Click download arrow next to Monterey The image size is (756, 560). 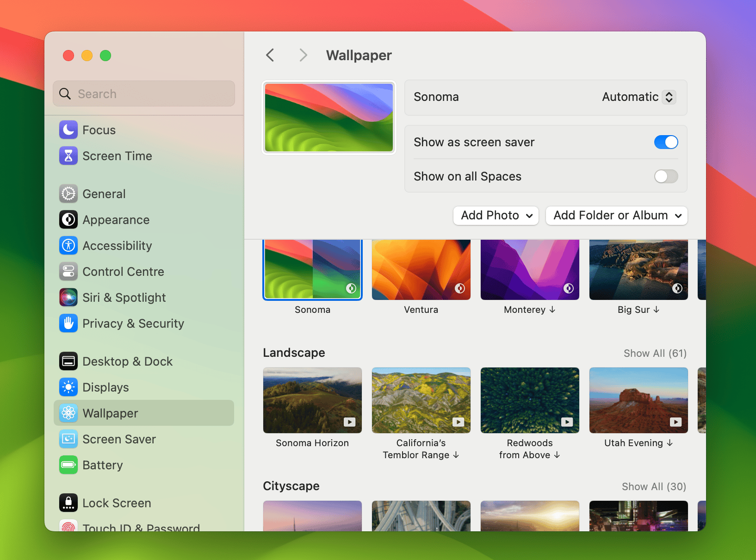[552, 310]
